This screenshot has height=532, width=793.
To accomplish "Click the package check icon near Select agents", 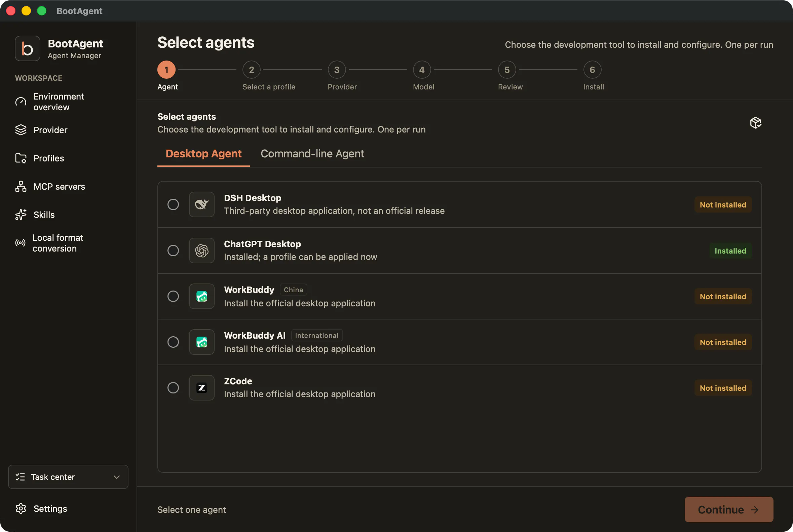I will click(755, 123).
